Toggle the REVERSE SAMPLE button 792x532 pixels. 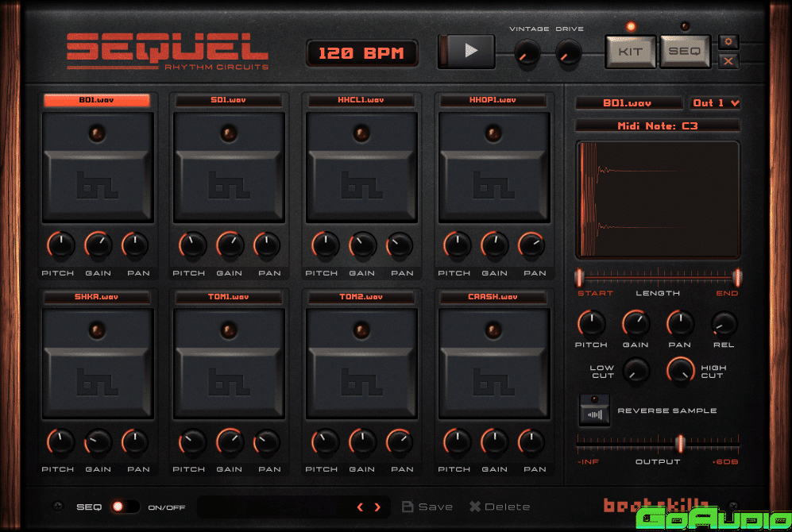coord(594,411)
